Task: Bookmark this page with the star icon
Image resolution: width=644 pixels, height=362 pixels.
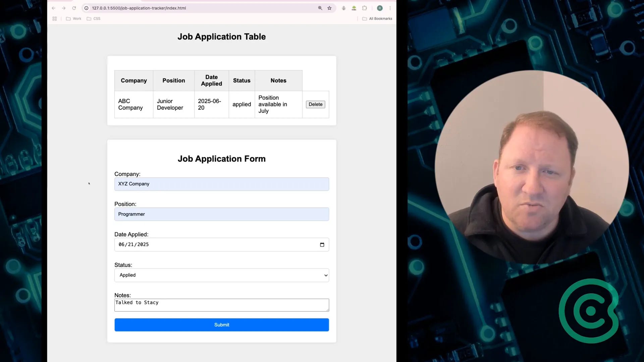Action: pos(329,8)
